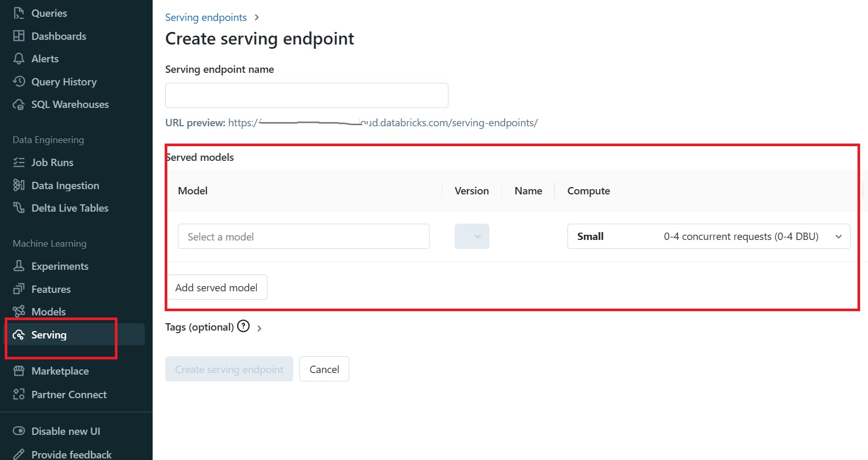868x460 pixels.
Task: Click the Alerts bell icon
Action: click(x=19, y=59)
